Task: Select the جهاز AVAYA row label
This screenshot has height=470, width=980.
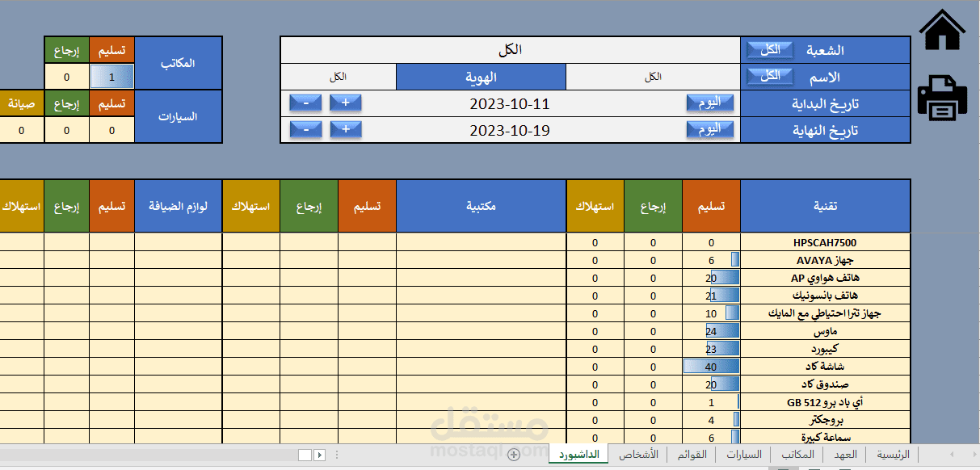Action: tap(825, 260)
